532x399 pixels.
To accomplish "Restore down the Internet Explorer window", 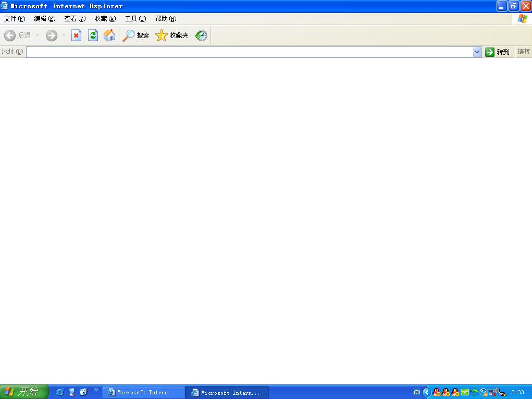I will [x=514, y=6].
